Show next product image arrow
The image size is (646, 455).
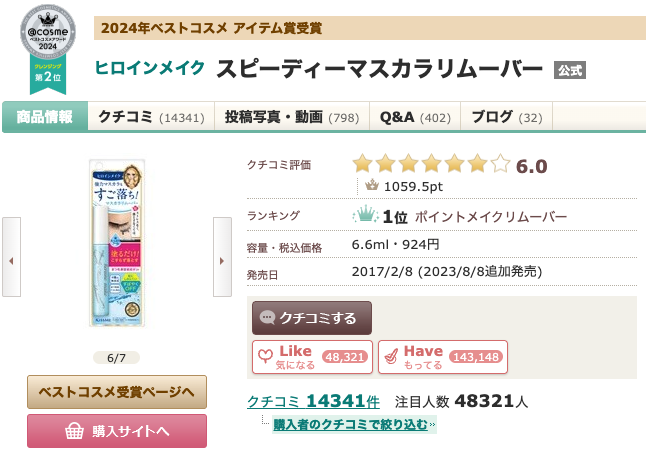[x=222, y=262]
